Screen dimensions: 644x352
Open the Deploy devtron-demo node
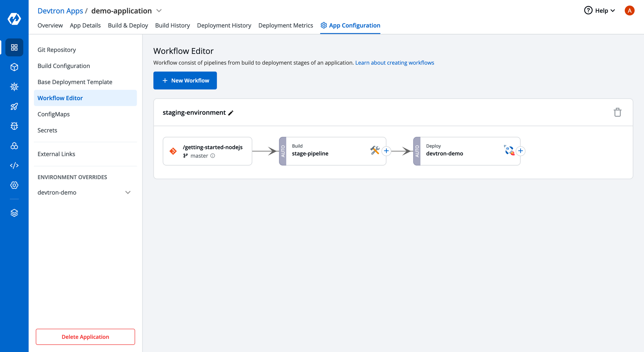pyautogui.click(x=467, y=151)
